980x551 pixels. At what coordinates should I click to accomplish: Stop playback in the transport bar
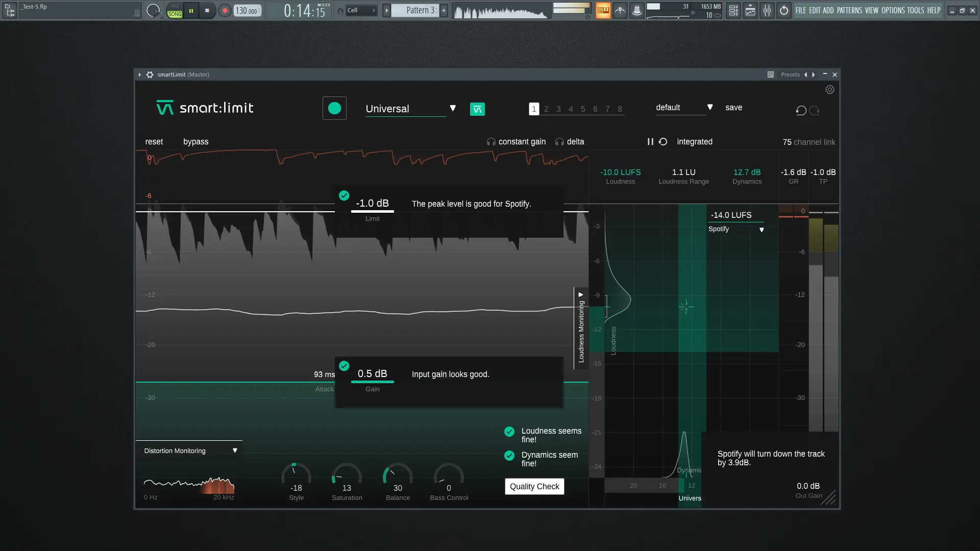point(207,10)
